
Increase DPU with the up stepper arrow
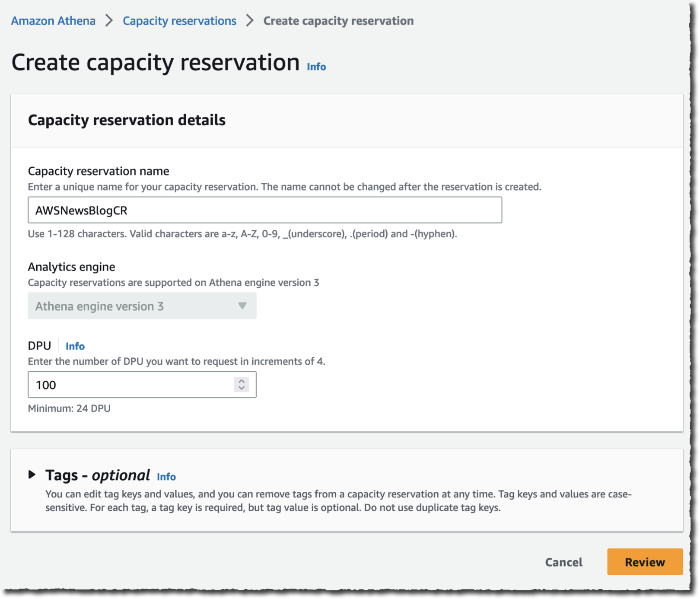(242, 381)
